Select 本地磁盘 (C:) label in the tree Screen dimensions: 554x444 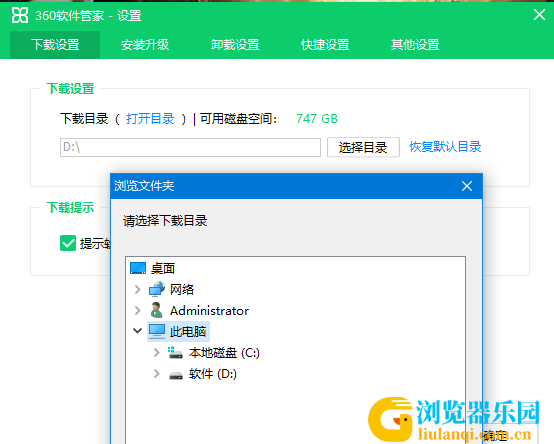[224, 353]
